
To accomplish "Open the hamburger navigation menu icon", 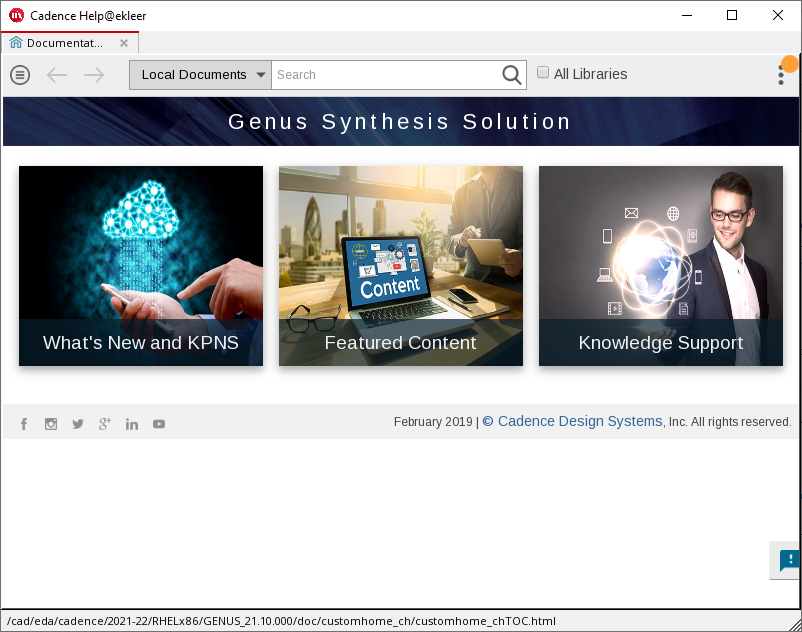I will pos(20,75).
